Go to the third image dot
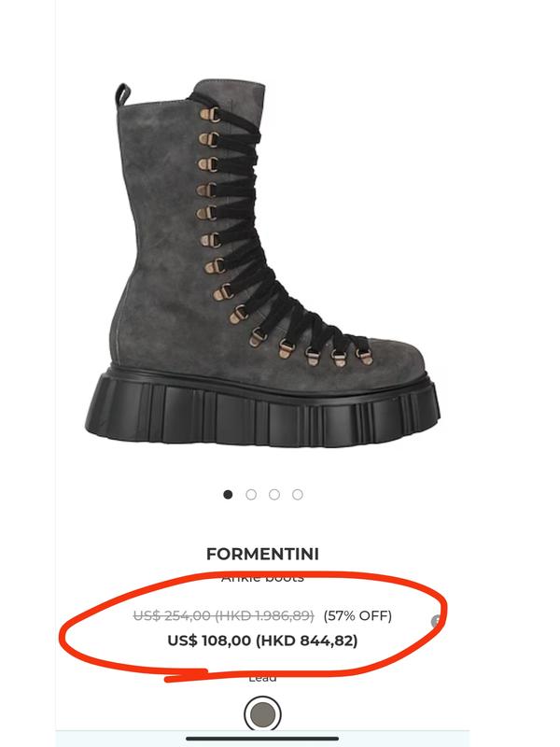Screen dimensions: 560x747 click(274, 495)
